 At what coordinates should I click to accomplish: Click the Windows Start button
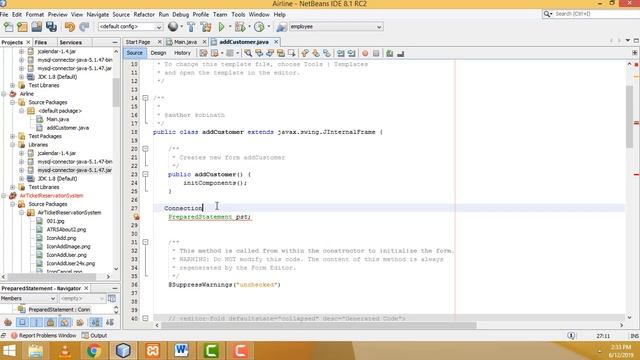(9, 351)
